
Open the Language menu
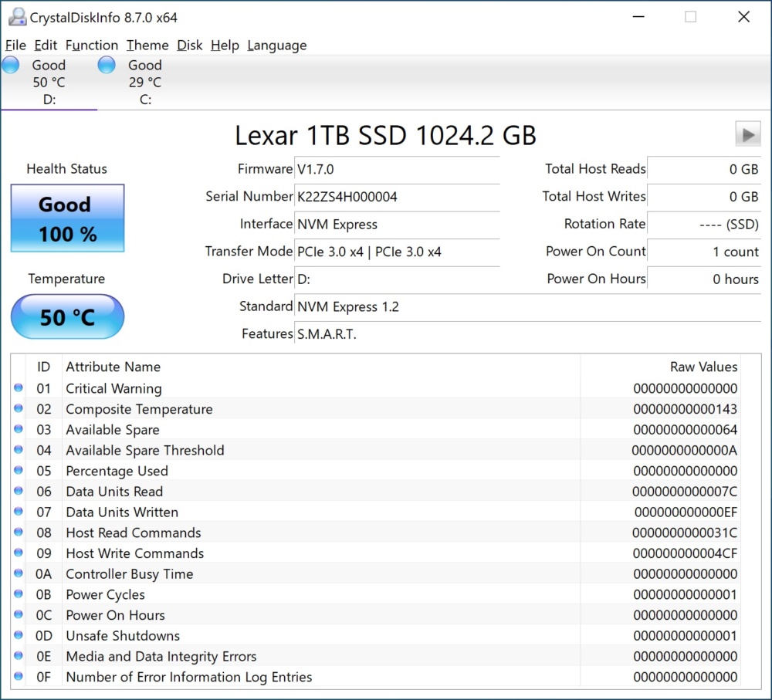pyautogui.click(x=276, y=46)
